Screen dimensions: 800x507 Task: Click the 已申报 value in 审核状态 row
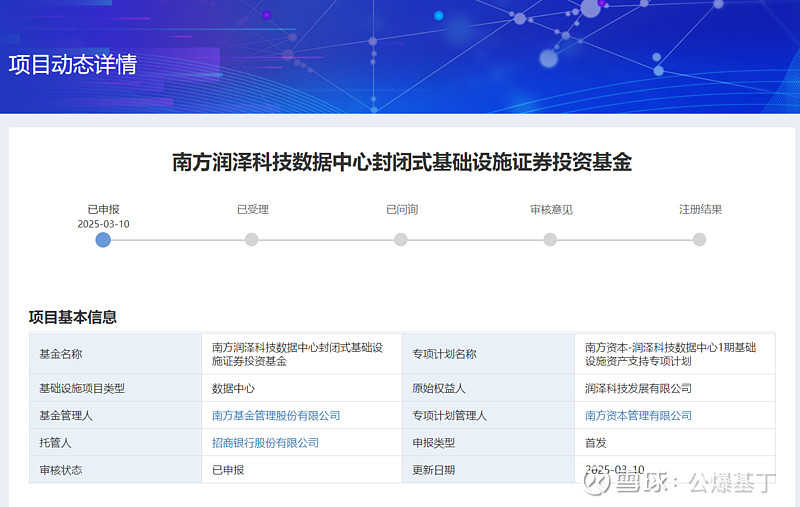(x=228, y=470)
